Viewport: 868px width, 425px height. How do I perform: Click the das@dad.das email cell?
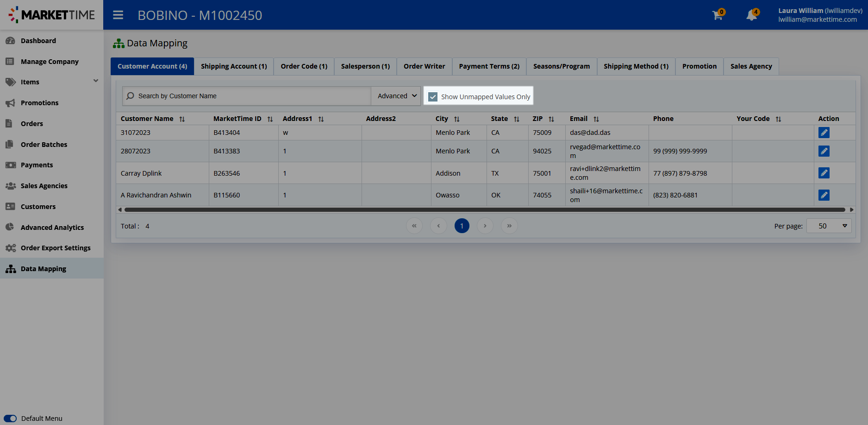pyautogui.click(x=607, y=133)
